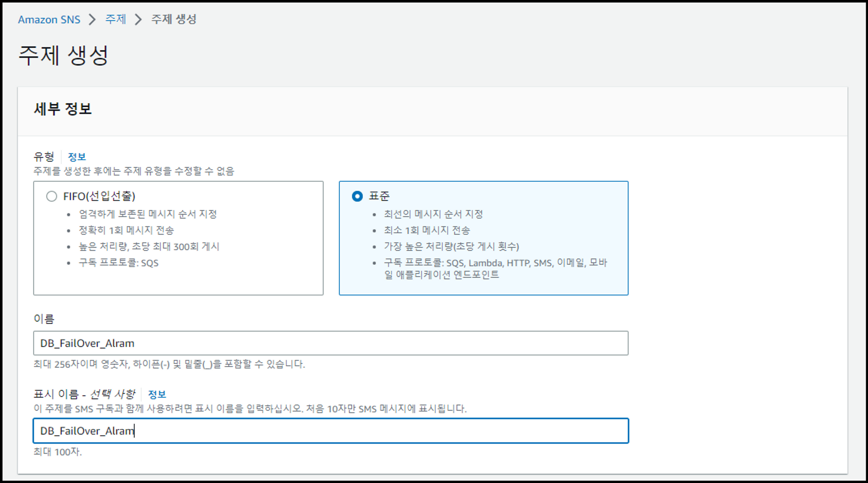Focus the 이름 input field
Screen dimensions: 868x483
click(x=330, y=343)
